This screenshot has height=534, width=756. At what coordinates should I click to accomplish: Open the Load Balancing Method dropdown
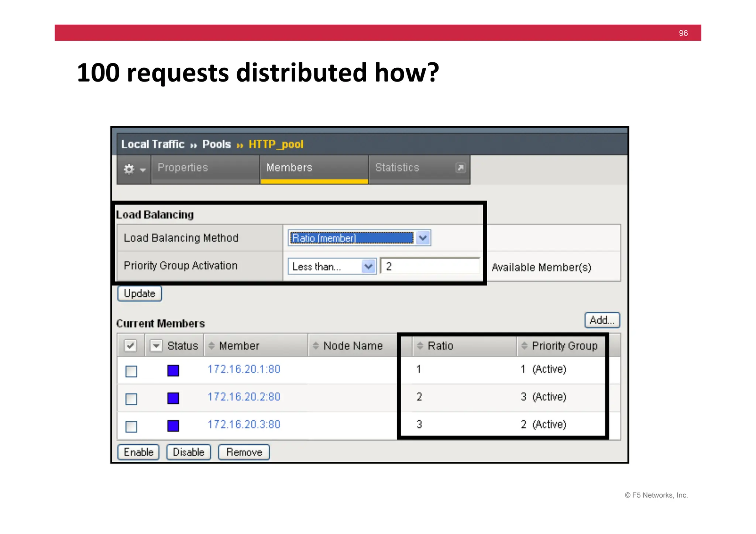coord(360,238)
